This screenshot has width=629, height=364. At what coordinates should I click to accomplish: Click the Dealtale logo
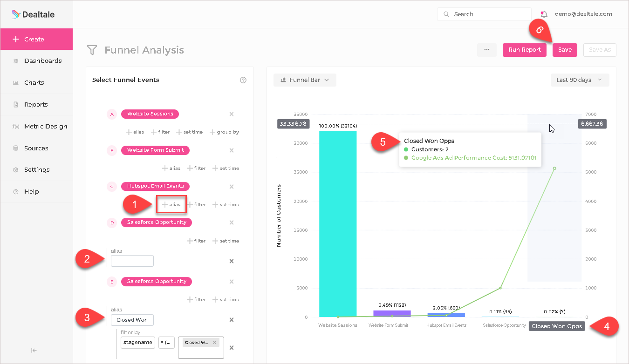pyautogui.click(x=33, y=14)
